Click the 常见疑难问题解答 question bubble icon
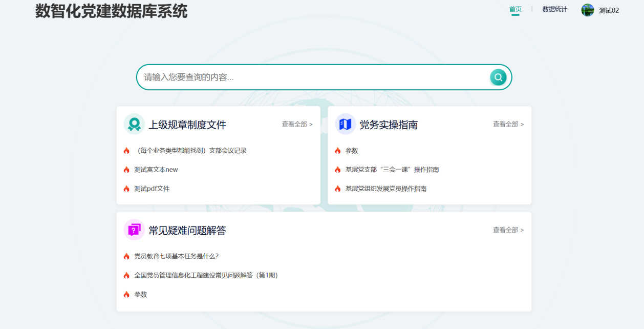Screen dimensions: 644x329 coord(134,230)
